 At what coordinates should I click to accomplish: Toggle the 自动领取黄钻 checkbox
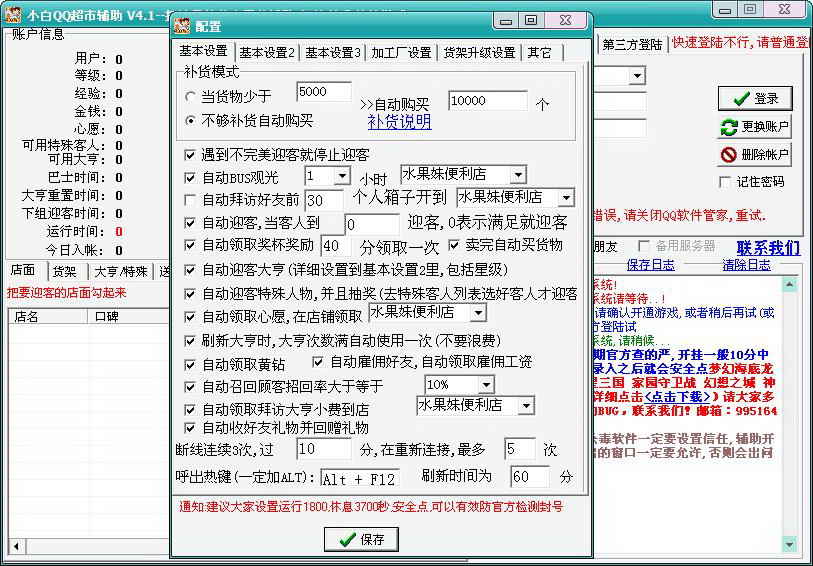tap(190, 364)
